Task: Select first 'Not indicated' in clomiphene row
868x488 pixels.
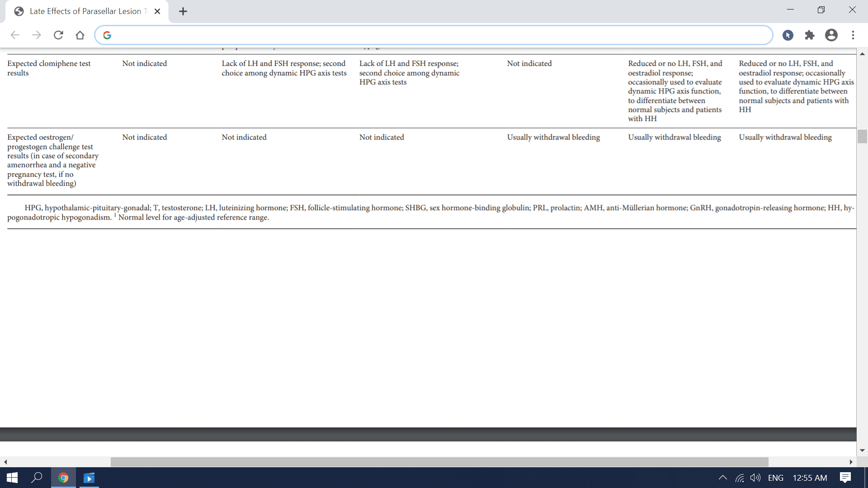Action: (145, 64)
